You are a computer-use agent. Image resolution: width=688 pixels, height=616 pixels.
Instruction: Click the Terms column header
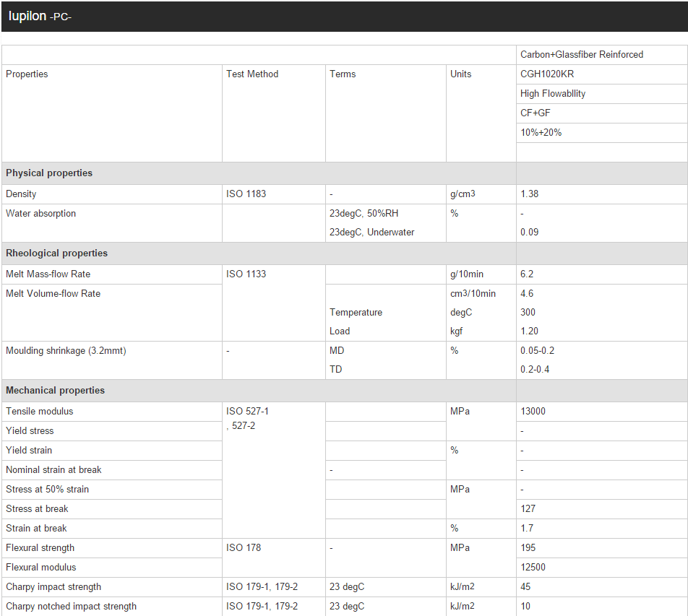(343, 74)
